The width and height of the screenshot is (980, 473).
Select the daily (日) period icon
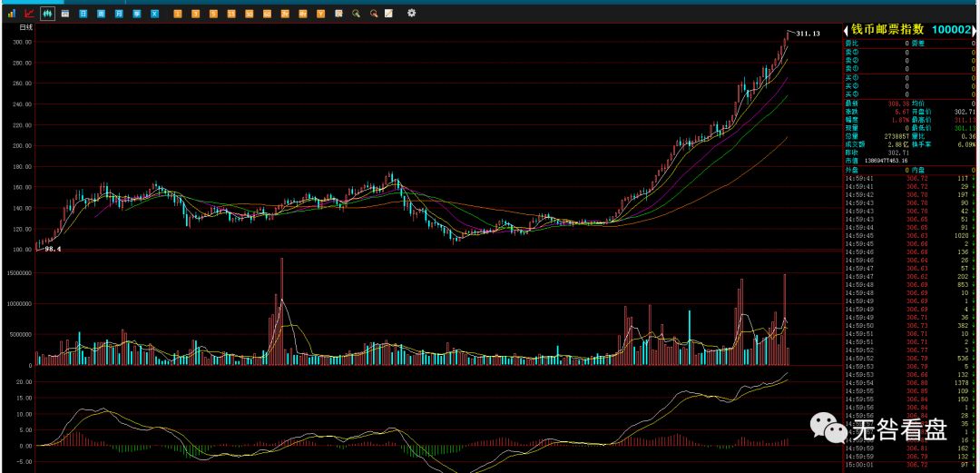[x=83, y=13]
